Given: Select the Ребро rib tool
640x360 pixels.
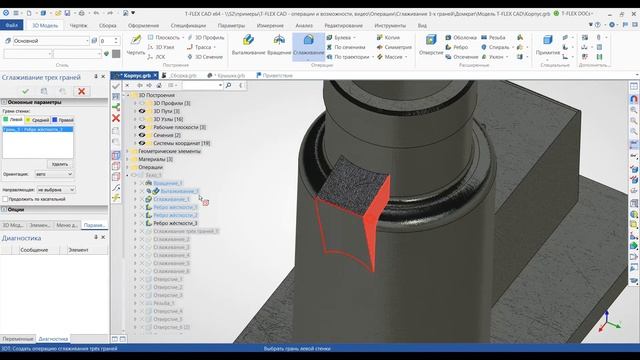Looking at the screenshot, I should point(456,47).
